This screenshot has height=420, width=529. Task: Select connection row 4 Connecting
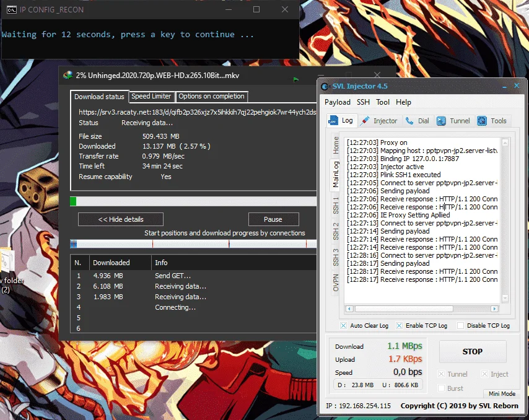click(193, 307)
